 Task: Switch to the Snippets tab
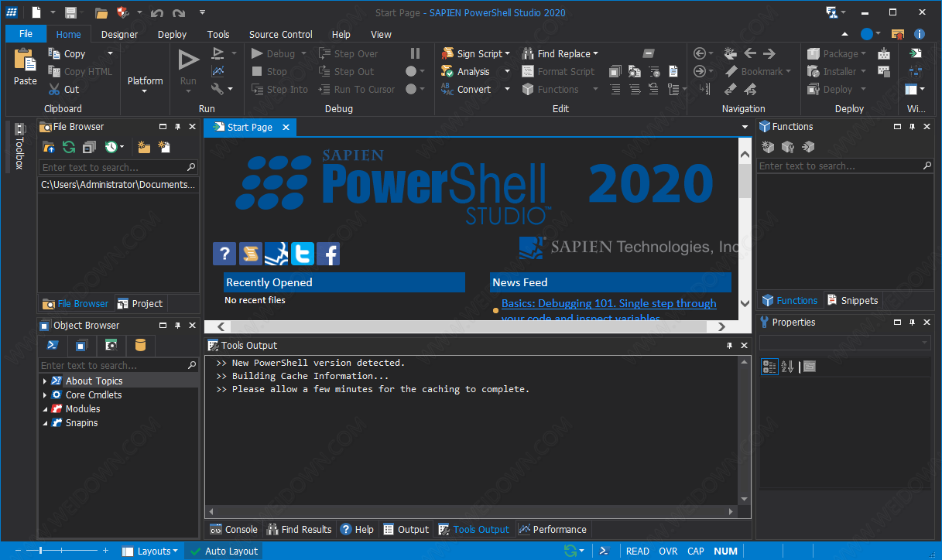click(852, 300)
